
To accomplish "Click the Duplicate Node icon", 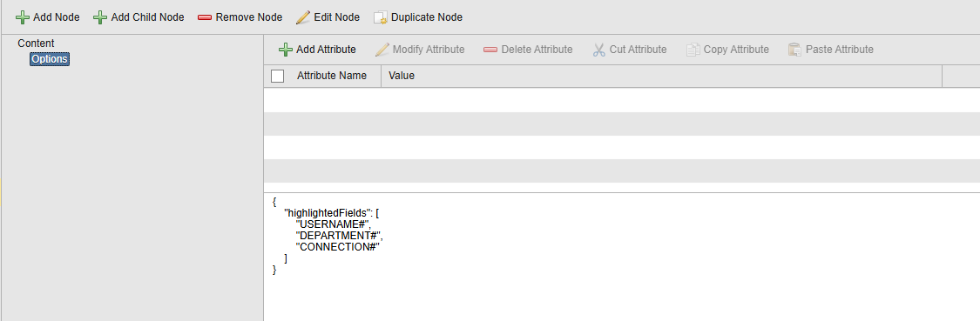I will [381, 17].
